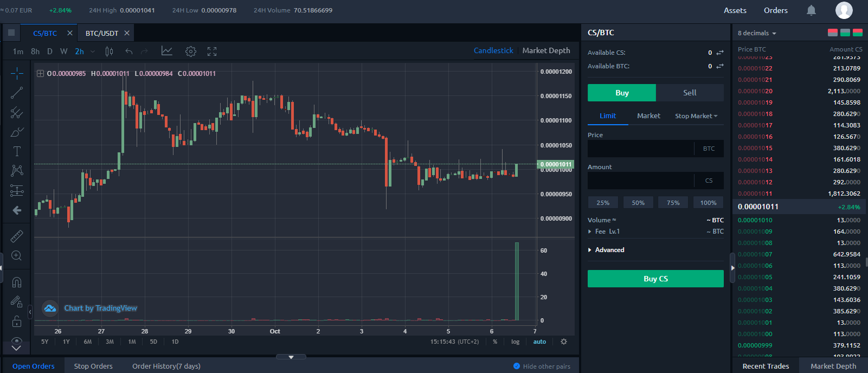This screenshot has width=868, height=373.
Task: Open Order History (7 days) tab
Action: pyautogui.click(x=166, y=366)
